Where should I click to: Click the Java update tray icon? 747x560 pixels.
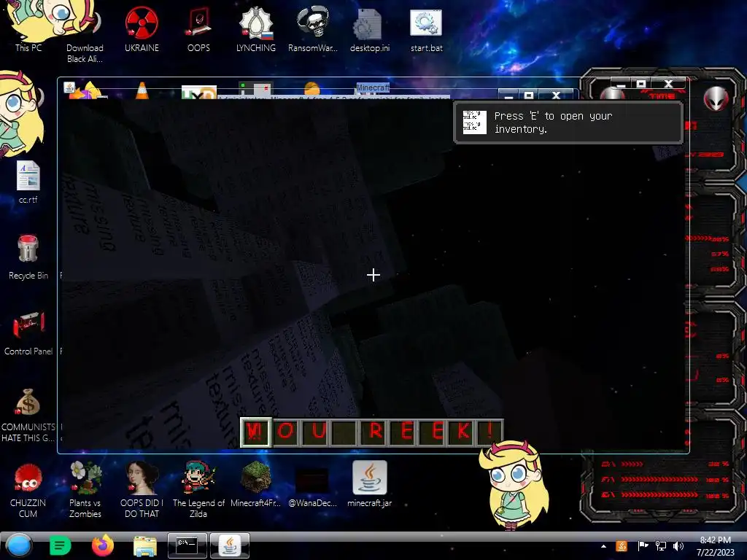(x=622, y=546)
